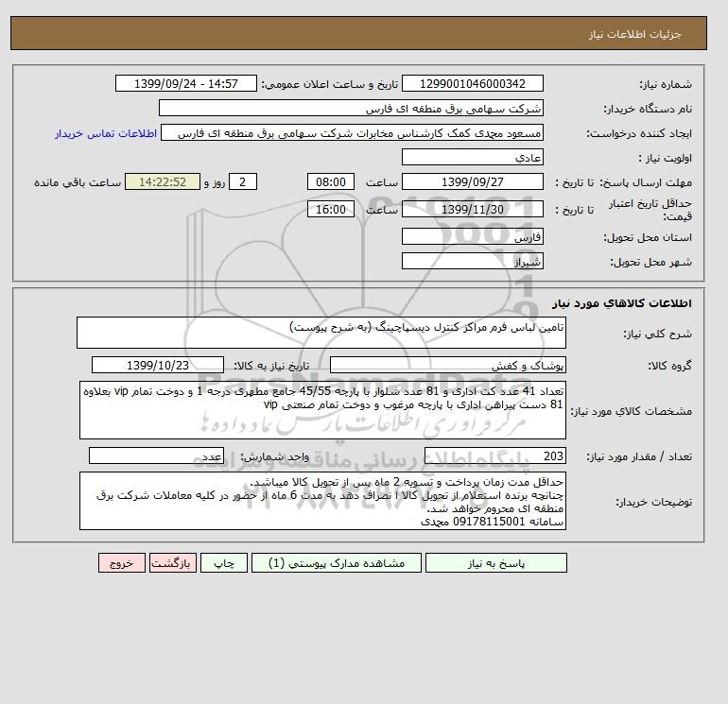Click label تاریخ نیاز به کالا
728x704 pixels.
tap(271, 366)
